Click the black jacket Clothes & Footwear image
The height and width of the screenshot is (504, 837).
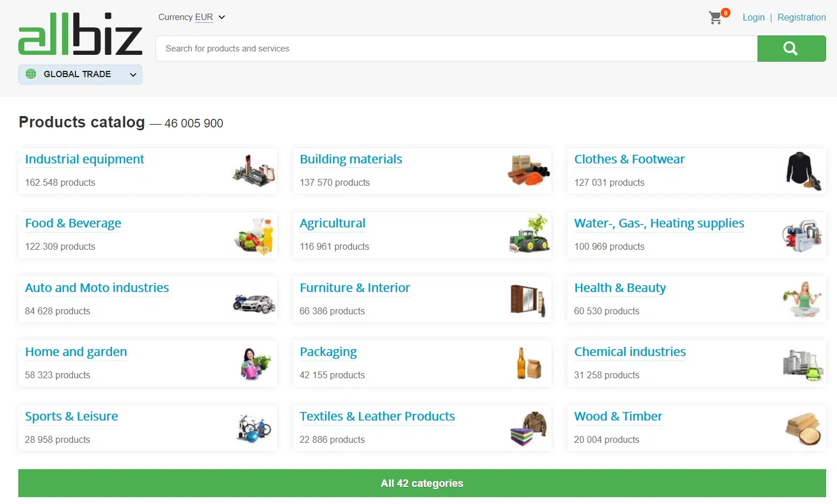click(803, 170)
